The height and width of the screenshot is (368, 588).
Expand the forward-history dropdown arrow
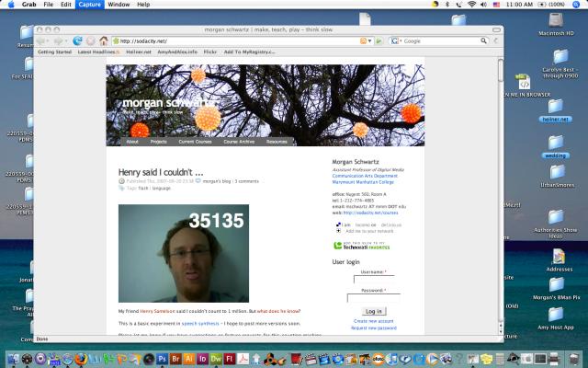(x=65, y=40)
